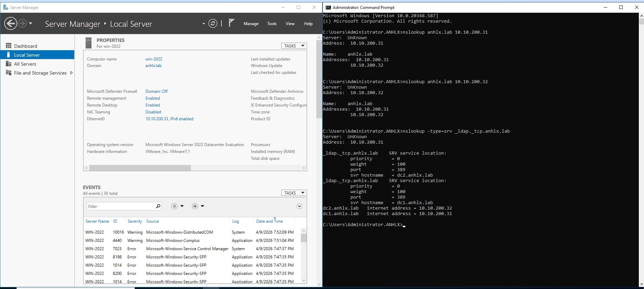Select the Dashboard icon in sidebar

[9, 46]
